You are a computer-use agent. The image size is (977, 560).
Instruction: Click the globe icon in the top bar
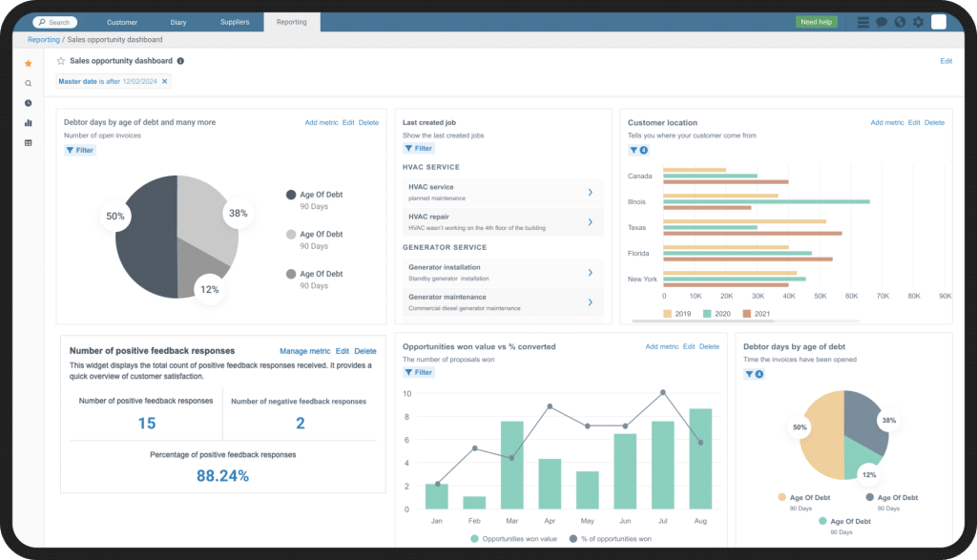[900, 21]
